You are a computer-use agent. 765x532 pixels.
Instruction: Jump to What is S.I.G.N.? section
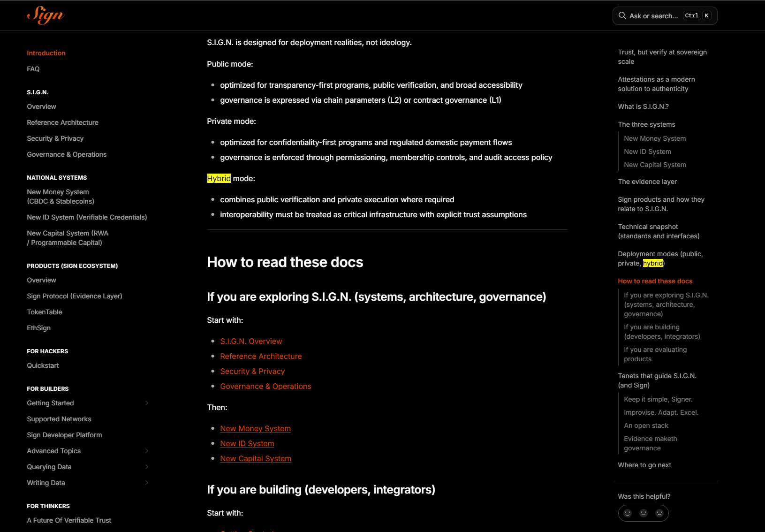643,106
